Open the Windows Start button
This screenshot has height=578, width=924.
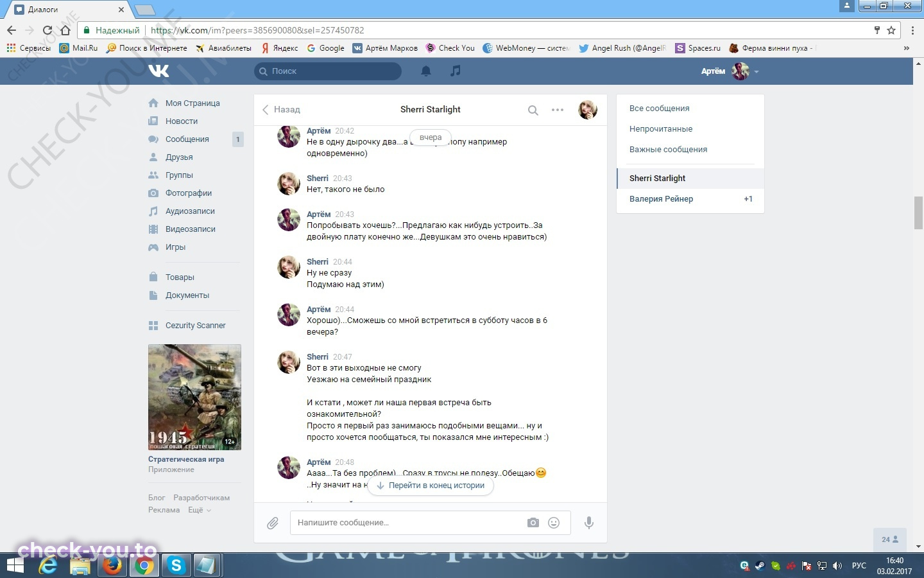click(15, 566)
